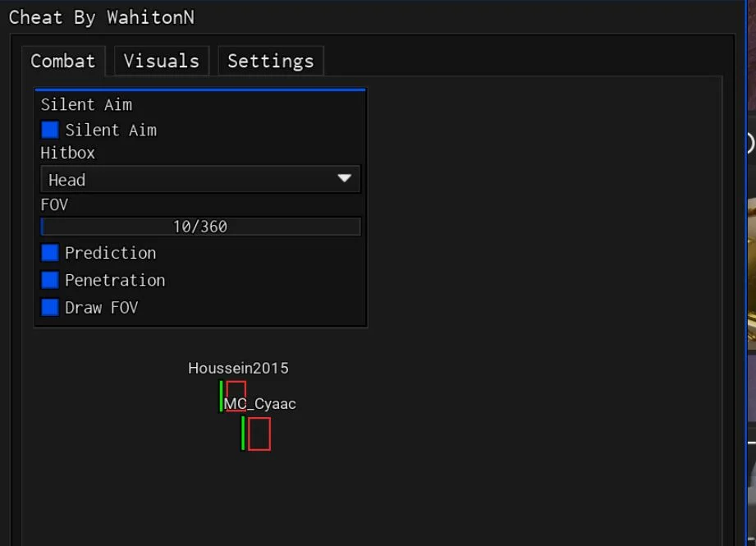
Task: Click the FOV label above slider
Action: point(54,204)
